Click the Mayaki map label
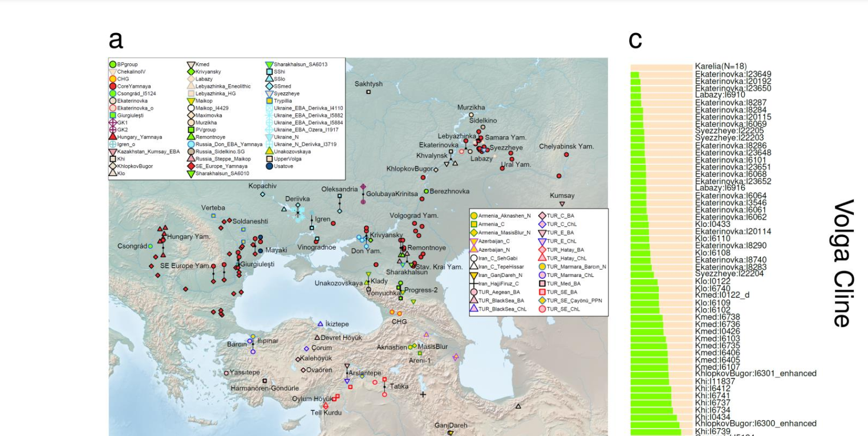The width and height of the screenshot is (868, 436). (x=276, y=250)
